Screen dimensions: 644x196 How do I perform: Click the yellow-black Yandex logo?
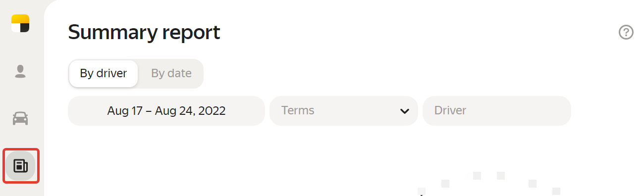pyautogui.click(x=20, y=24)
